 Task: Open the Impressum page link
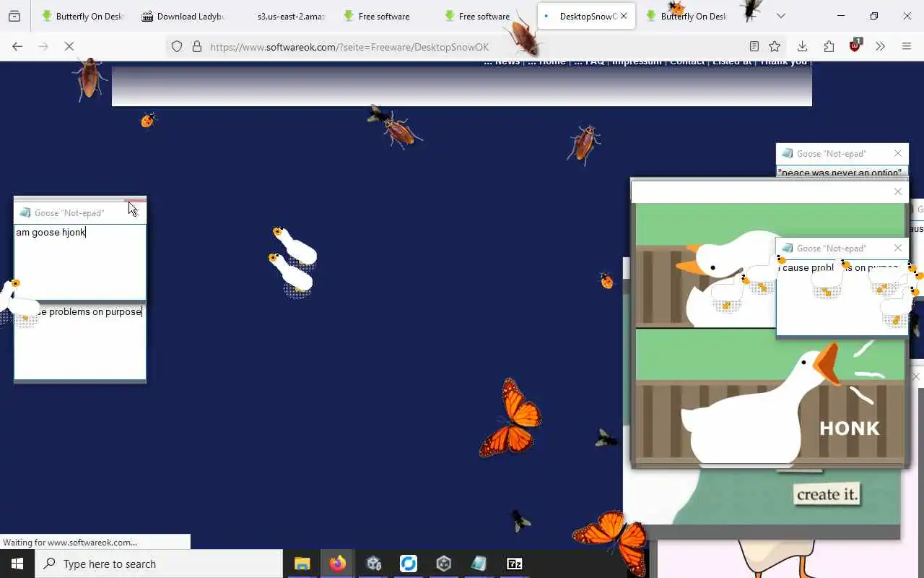[x=637, y=62]
